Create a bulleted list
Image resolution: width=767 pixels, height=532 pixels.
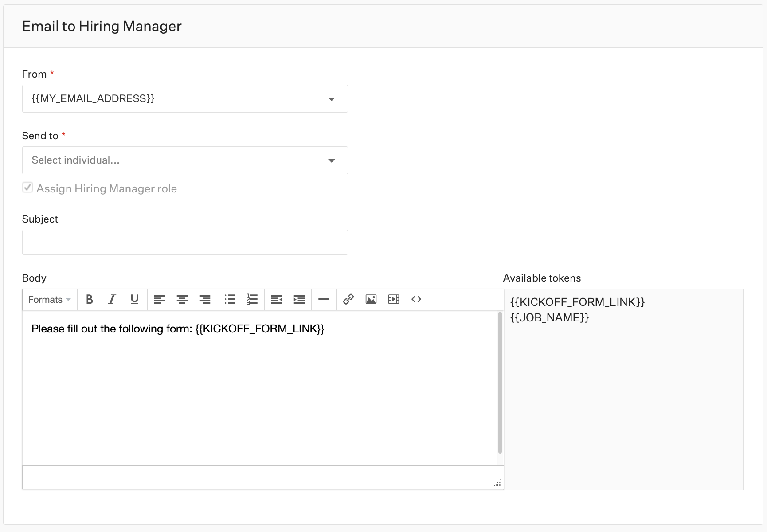[230, 299]
